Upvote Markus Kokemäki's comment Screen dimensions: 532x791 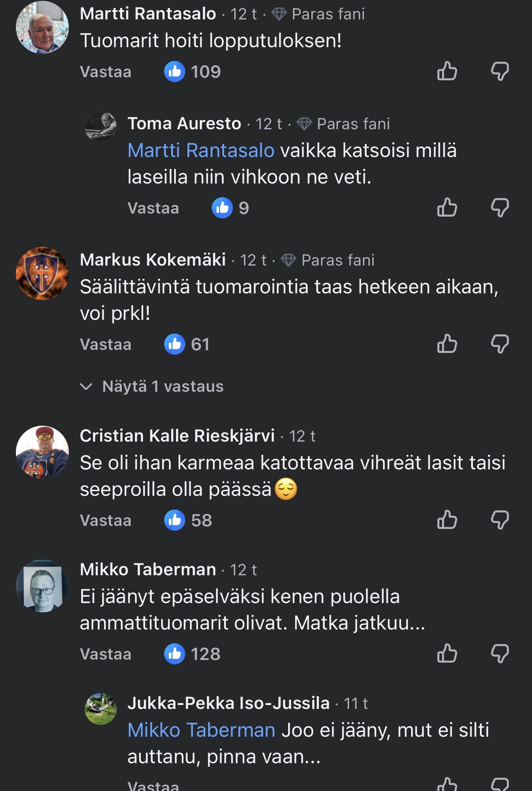[447, 344]
